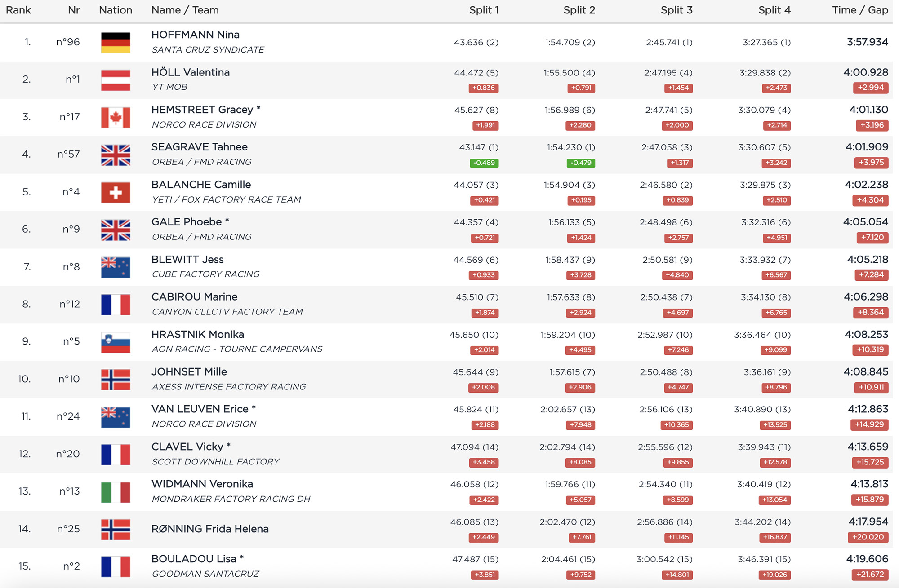Select rider name BALANCHE Camille
The height and width of the screenshot is (588, 899).
[x=201, y=185]
